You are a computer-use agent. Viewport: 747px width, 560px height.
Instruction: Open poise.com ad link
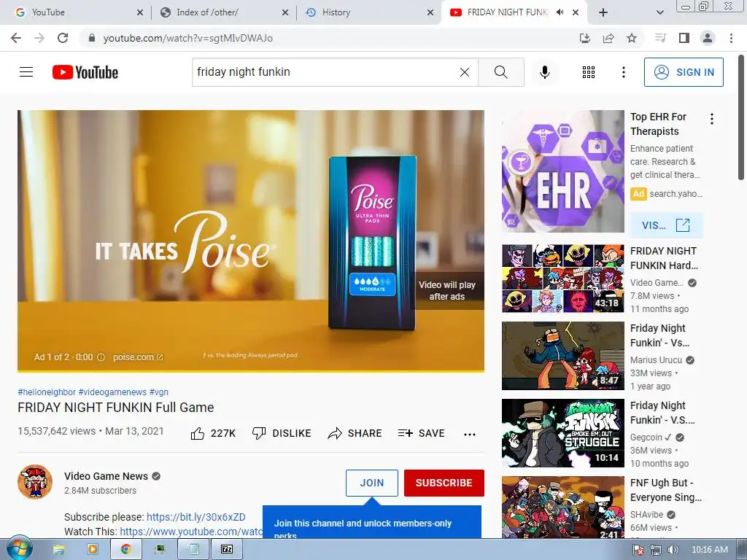click(x=138, y=357)
